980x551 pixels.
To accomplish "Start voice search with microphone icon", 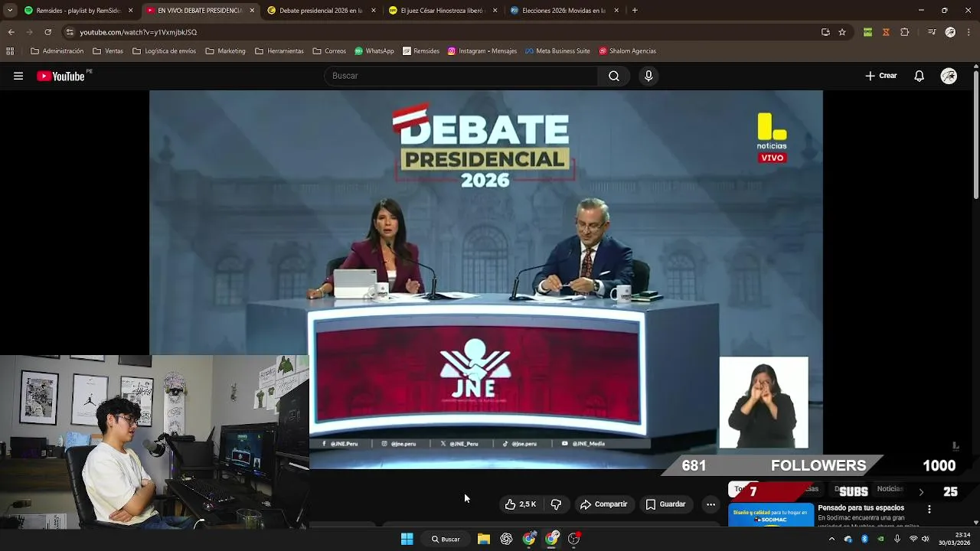I will point(648,76).
